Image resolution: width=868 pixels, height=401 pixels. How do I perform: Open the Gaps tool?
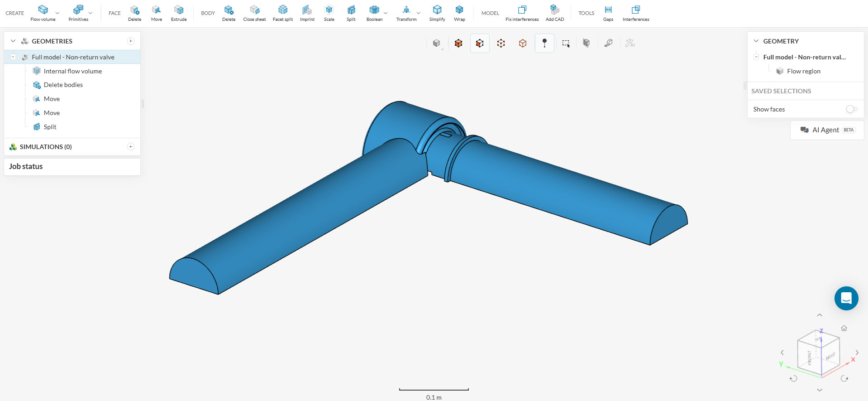608,13
